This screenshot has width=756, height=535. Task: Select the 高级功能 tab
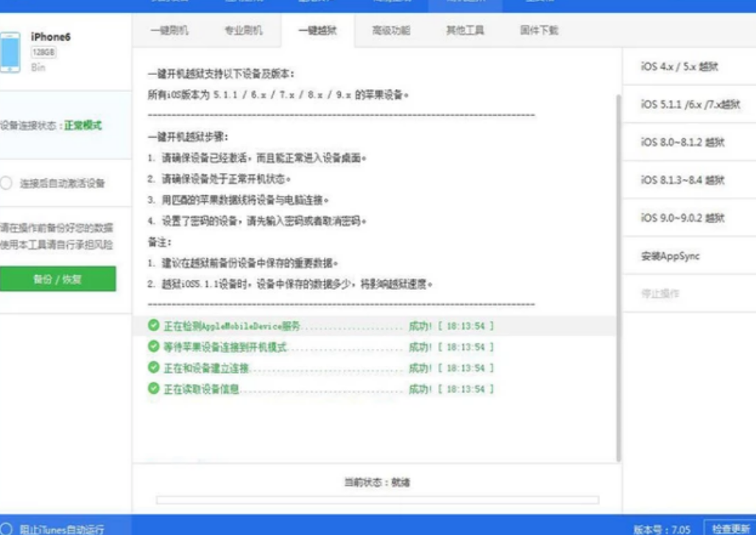pos(391,31)
